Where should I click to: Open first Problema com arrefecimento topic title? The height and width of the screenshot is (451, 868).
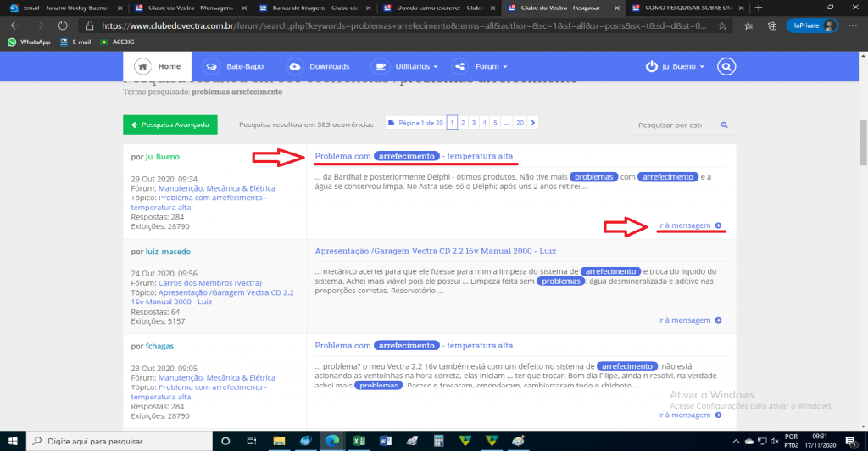click(x=414, y=156)
